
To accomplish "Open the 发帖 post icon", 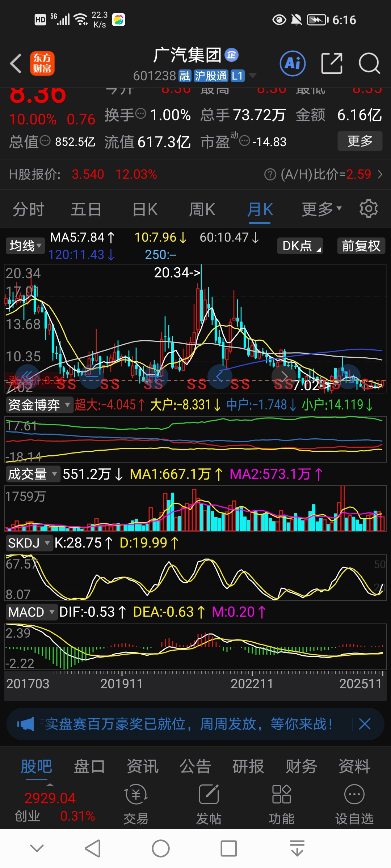I will [x=209, y=804].
